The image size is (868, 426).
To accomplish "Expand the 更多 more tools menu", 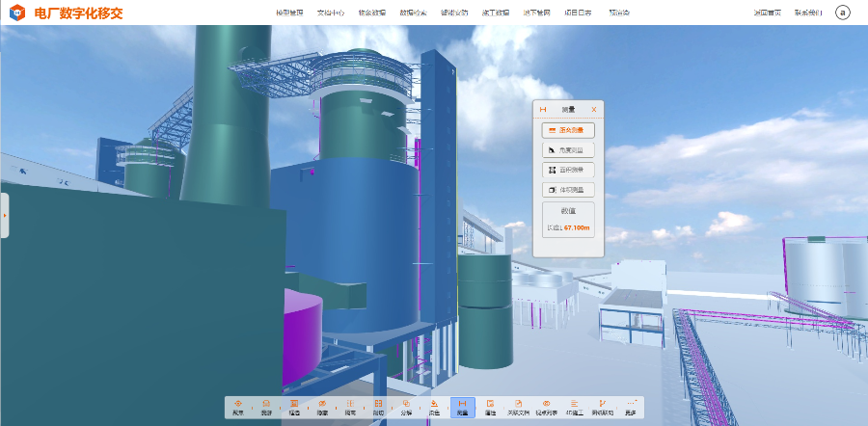I will [631, 408].
